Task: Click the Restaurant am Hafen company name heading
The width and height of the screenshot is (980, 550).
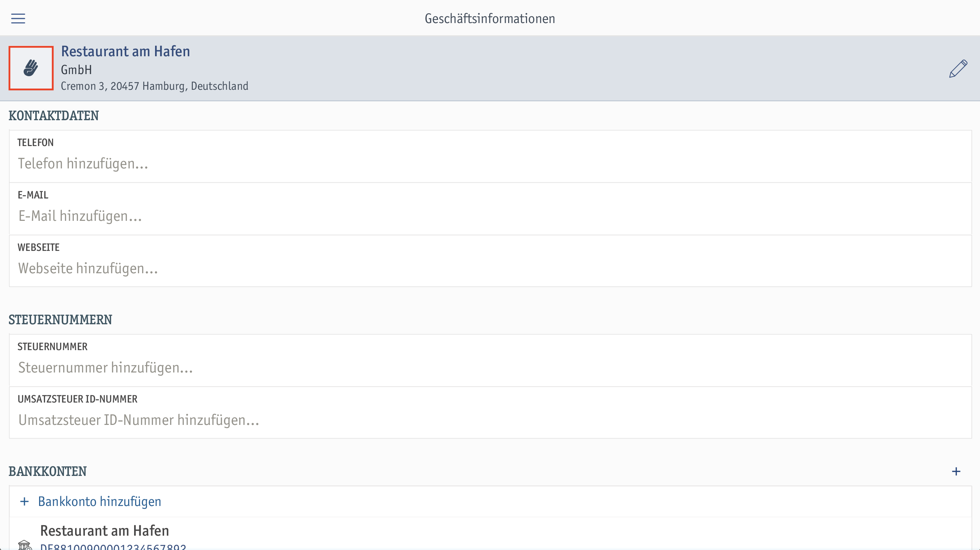Action: click(125, 51)
